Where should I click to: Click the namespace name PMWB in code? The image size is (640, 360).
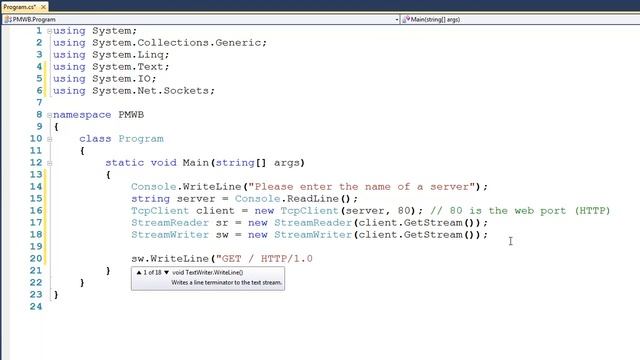pyautogui.click(x=131, y=115)
